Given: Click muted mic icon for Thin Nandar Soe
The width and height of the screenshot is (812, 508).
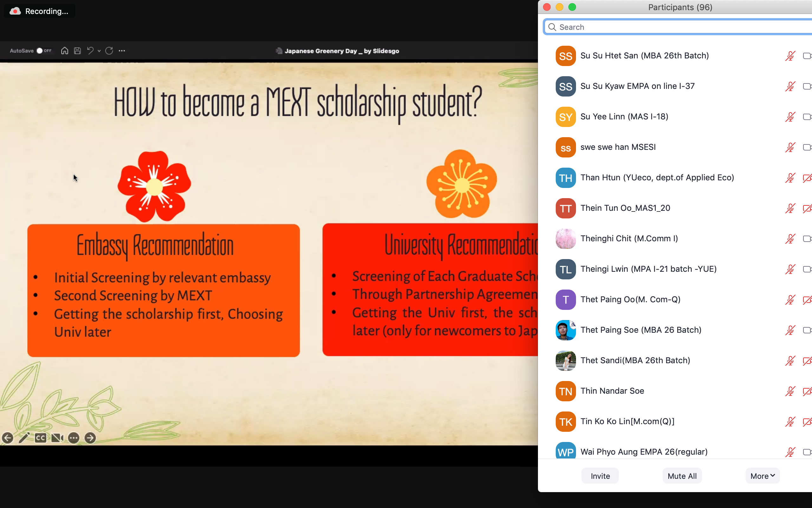Looking at the screenshot, I should (x=790, y=391).
